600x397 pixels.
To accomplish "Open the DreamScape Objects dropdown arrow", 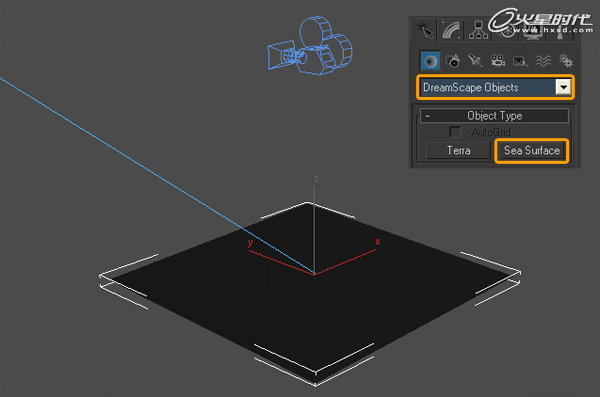I will coord(563,87).
